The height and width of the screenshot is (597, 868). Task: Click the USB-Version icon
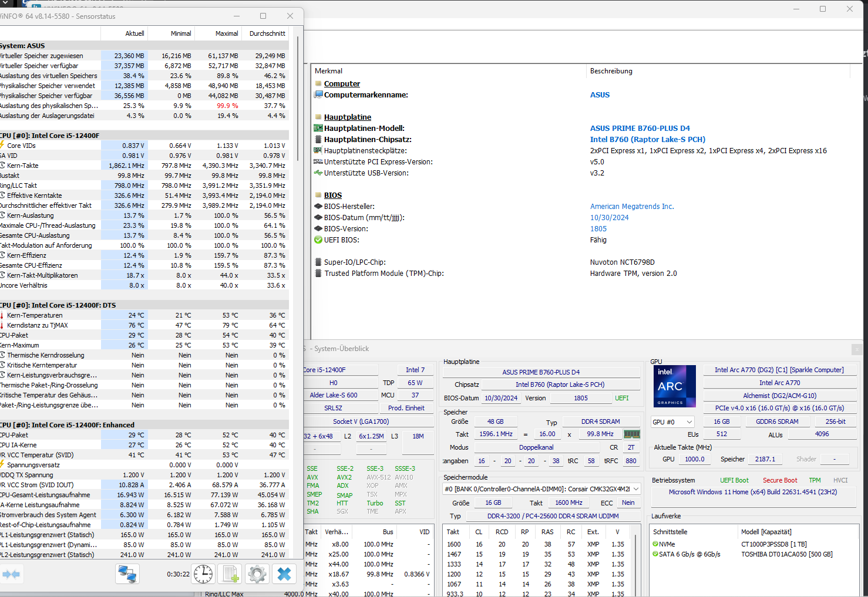(x=318, y=173)
